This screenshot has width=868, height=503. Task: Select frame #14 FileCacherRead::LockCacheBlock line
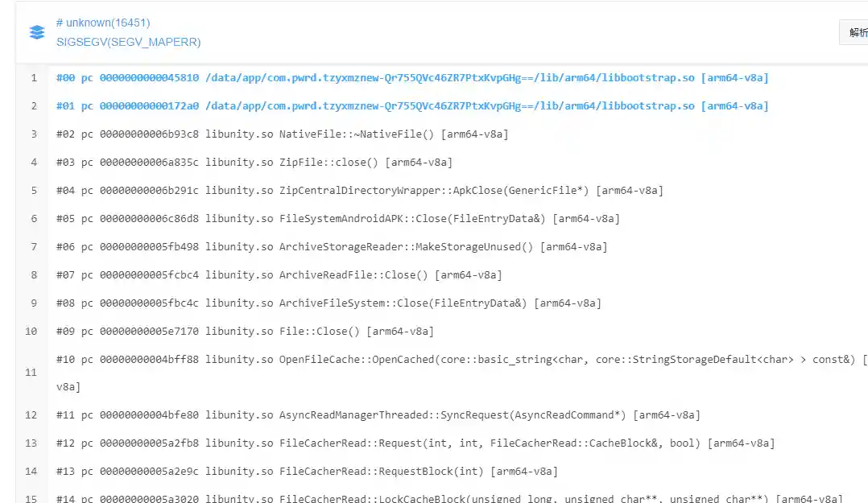pyautogui.click(x=449, y=498)
